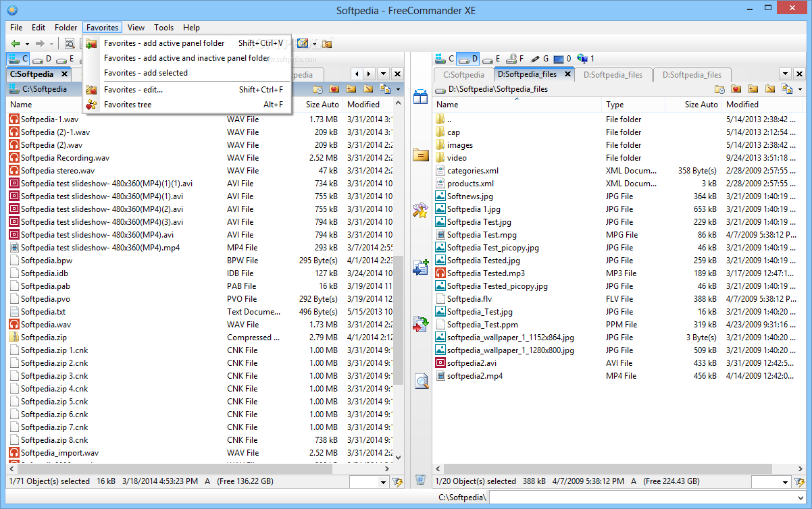Click the notepad edit toolbar icon
Viewport: 812px width, 509px height.
303,43
